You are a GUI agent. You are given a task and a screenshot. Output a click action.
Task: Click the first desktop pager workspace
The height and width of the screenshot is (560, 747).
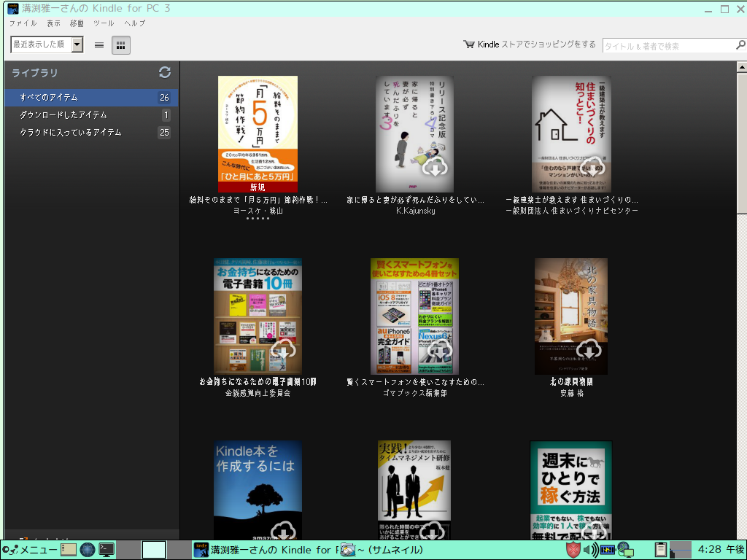128,550
